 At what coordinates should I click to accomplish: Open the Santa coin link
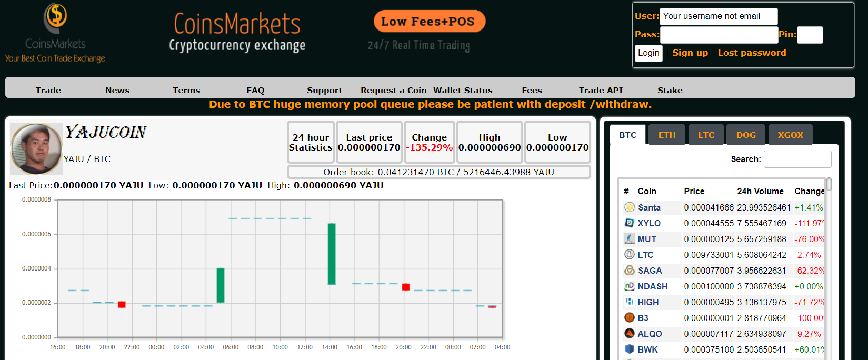tap(649, 207)
